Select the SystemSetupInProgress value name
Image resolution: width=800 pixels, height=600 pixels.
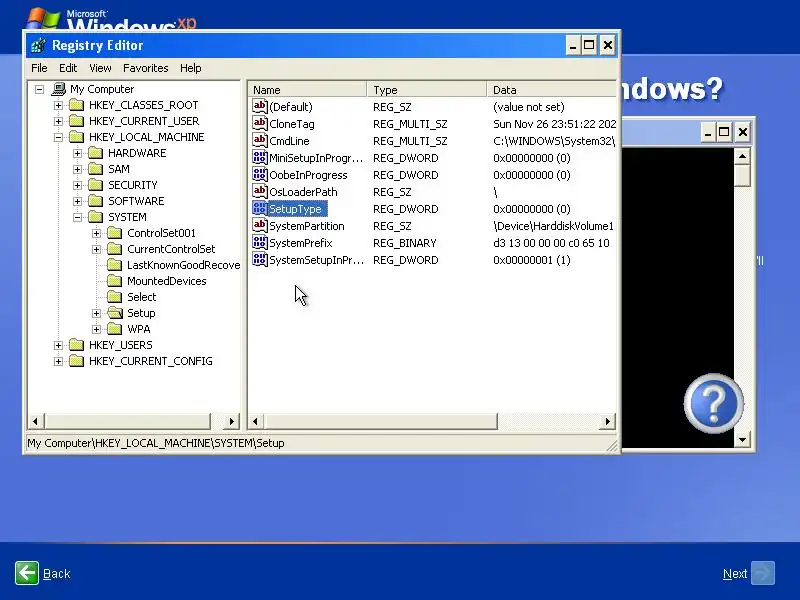(x=316, y=260)
